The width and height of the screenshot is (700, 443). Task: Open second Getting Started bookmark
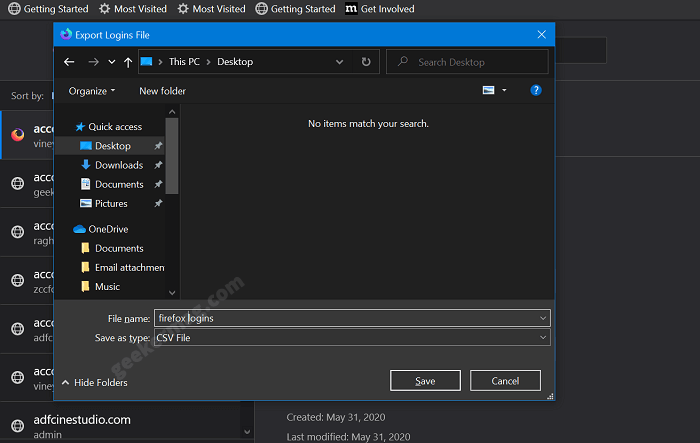[x=295, y=9]
